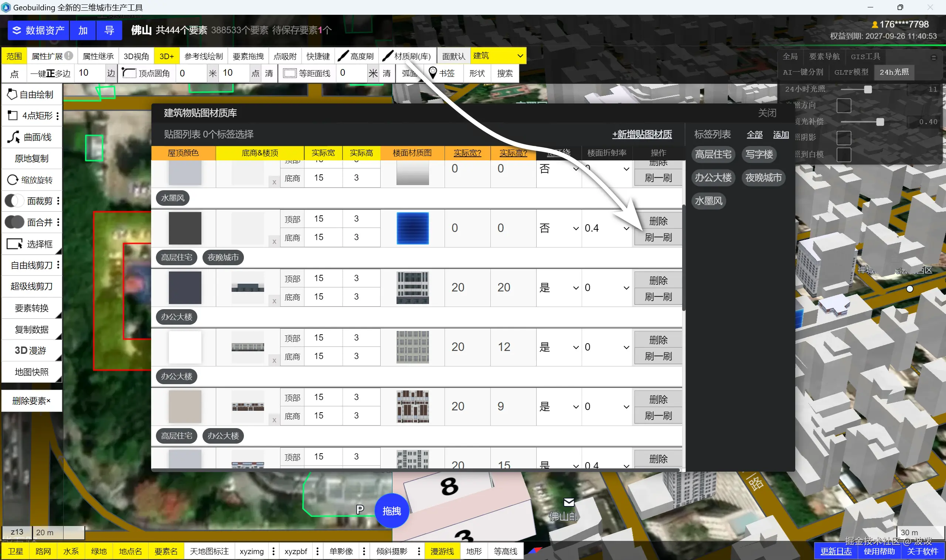946x560 pixels.
Task: Open 数据资产 data assets panel
Action: pos(38,31)
